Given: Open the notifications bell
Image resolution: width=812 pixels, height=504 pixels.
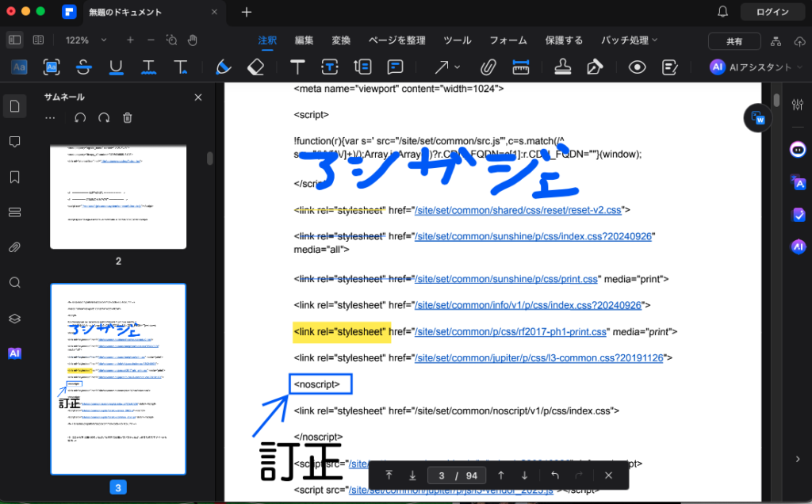Looking at the screenshot, I should coord(723,12).
